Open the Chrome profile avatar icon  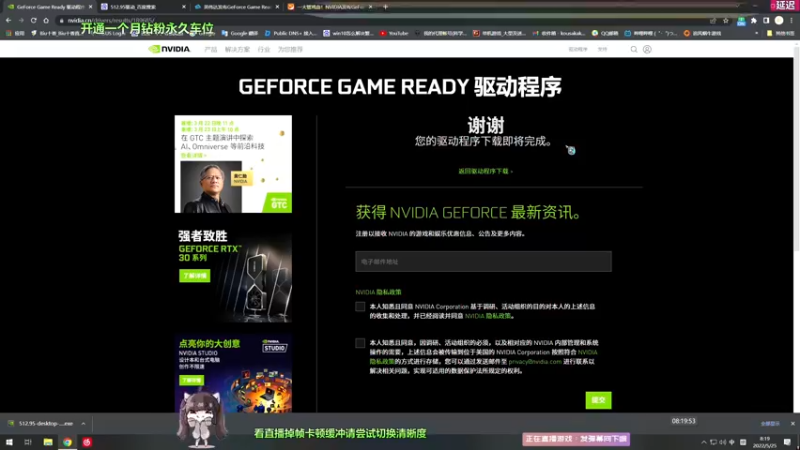pyautogui.click(x=779, y=20)
